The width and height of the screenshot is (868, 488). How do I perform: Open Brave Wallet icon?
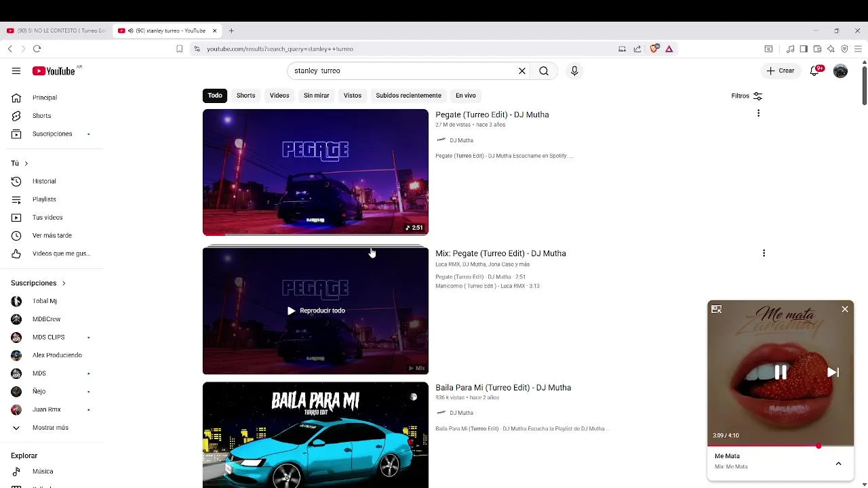pos(817,49)
